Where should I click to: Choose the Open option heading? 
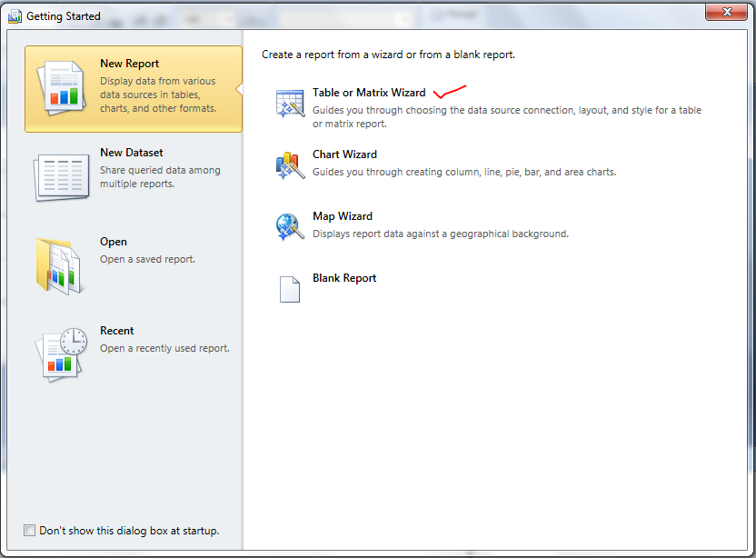[x=114, y=242]
